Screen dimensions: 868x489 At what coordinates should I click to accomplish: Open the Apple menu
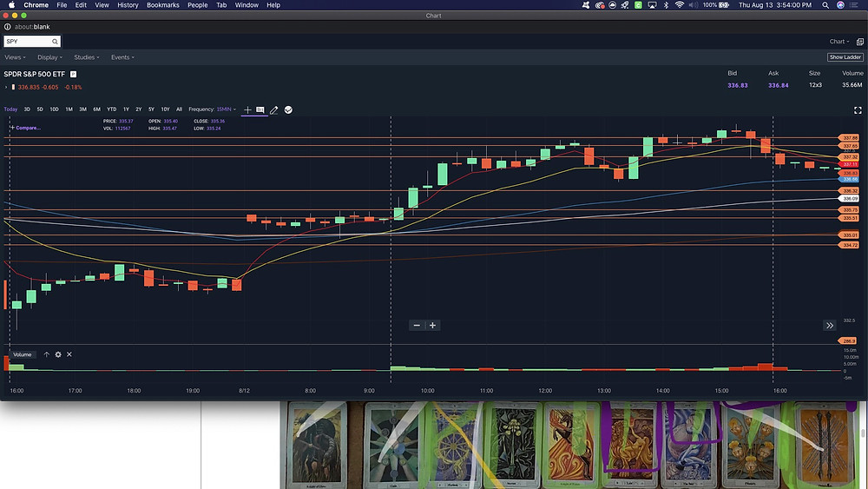[x=11, y=5]
